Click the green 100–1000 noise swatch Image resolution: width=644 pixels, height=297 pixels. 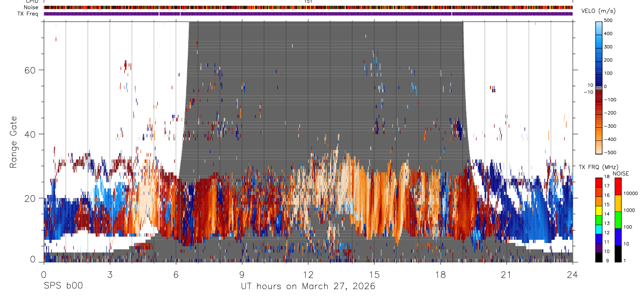tap(618, 219)
